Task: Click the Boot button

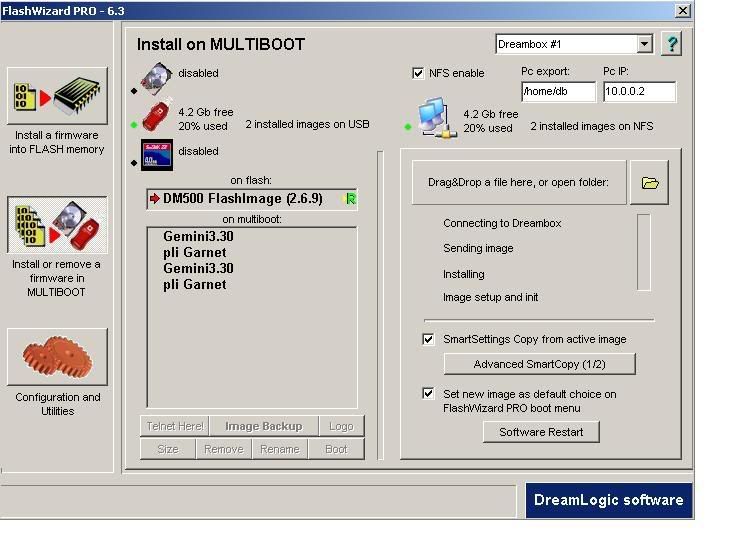Action: tap(336, 449)
